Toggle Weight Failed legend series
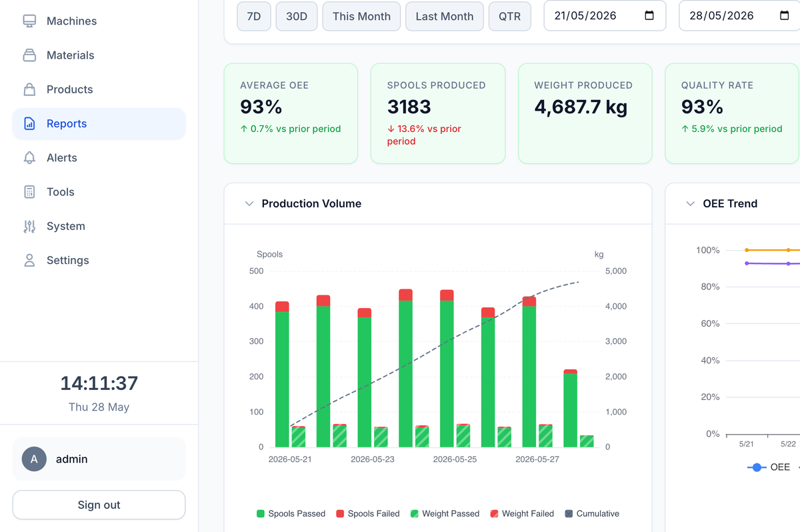The width and height of the screenshot is (800, 532). click(522, 513)
